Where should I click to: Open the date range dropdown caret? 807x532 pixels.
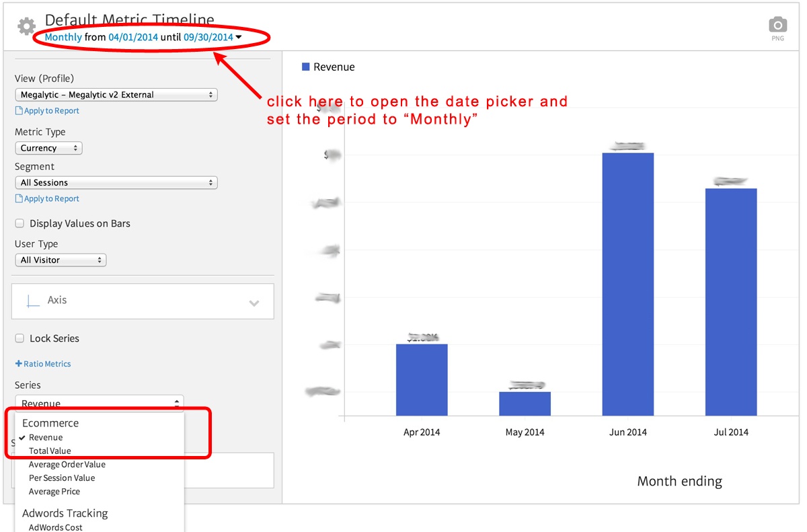[x=239, y=37]
